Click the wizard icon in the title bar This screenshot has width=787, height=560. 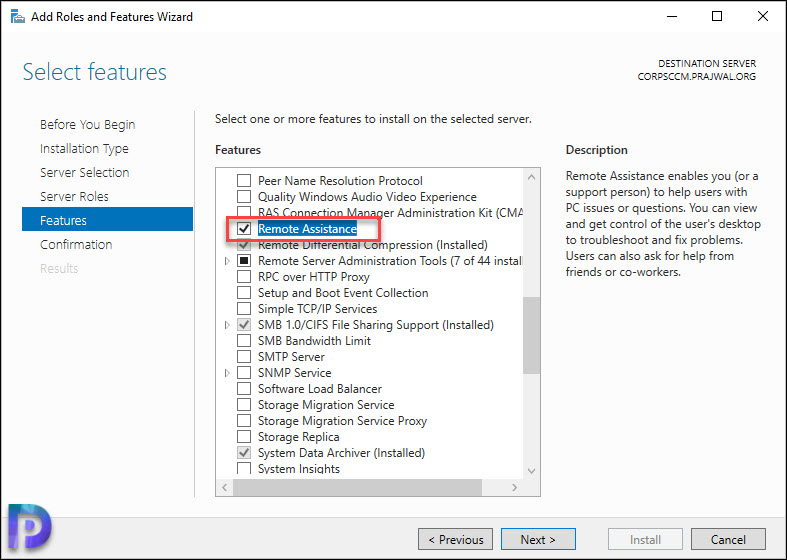click(x=18, y=17)
